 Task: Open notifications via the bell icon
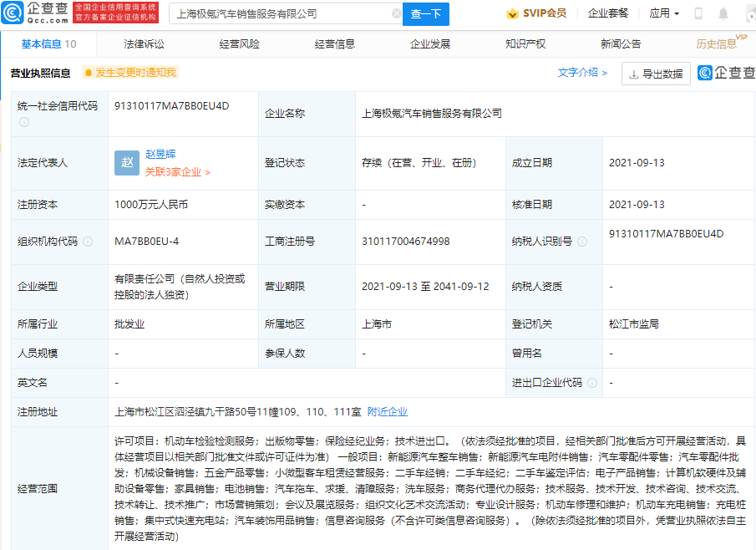(723, 14)
